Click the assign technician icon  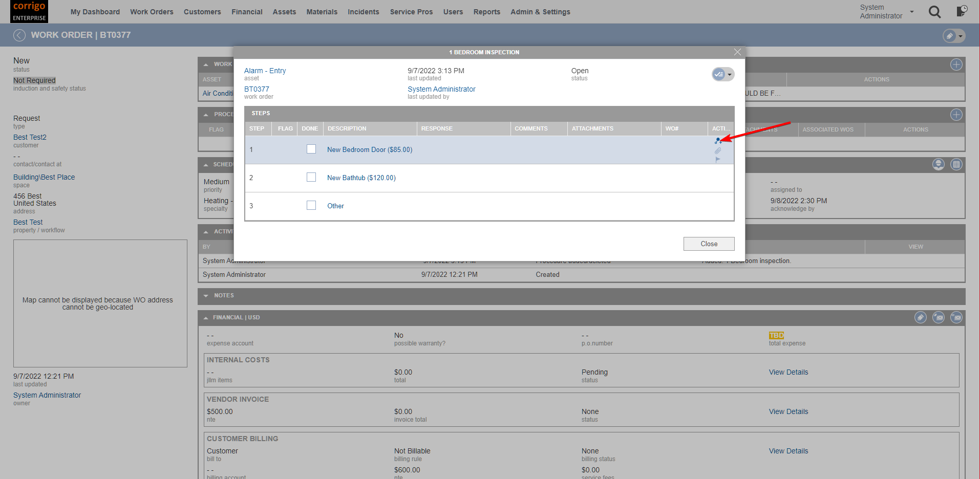(x=938, y=164)
